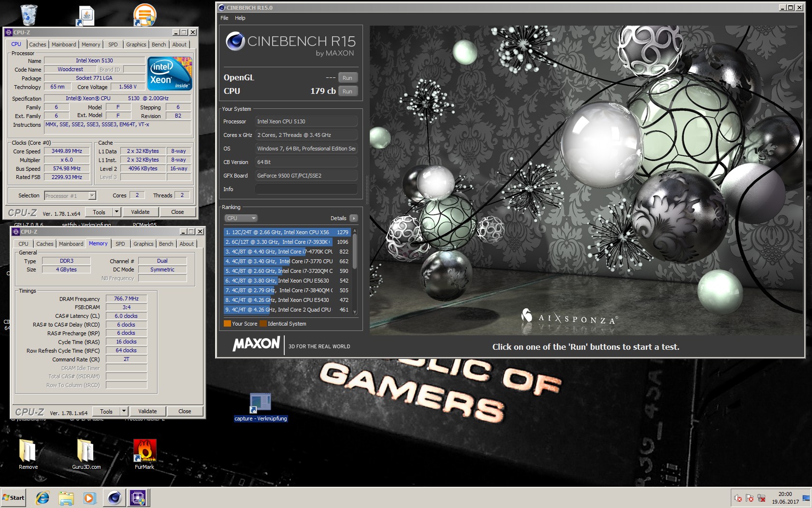812x508 pixels.
Task: Switch to Caches tab in upper CPU-Z
Action: point(38,45)
